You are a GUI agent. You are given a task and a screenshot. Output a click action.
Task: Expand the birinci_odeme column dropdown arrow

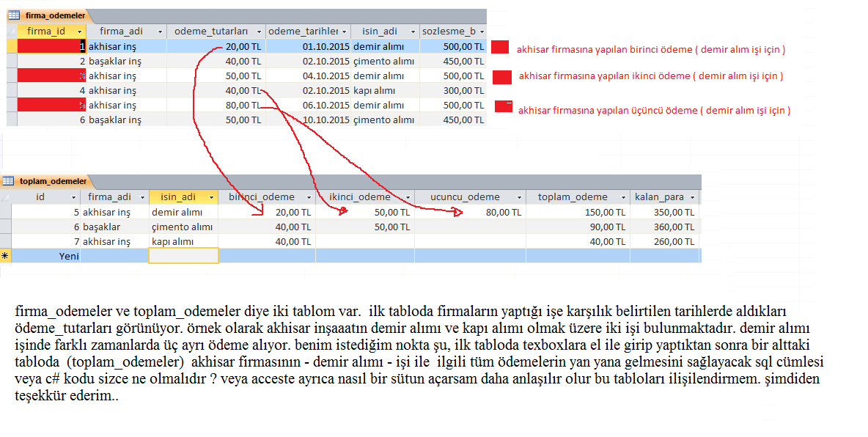308,197
